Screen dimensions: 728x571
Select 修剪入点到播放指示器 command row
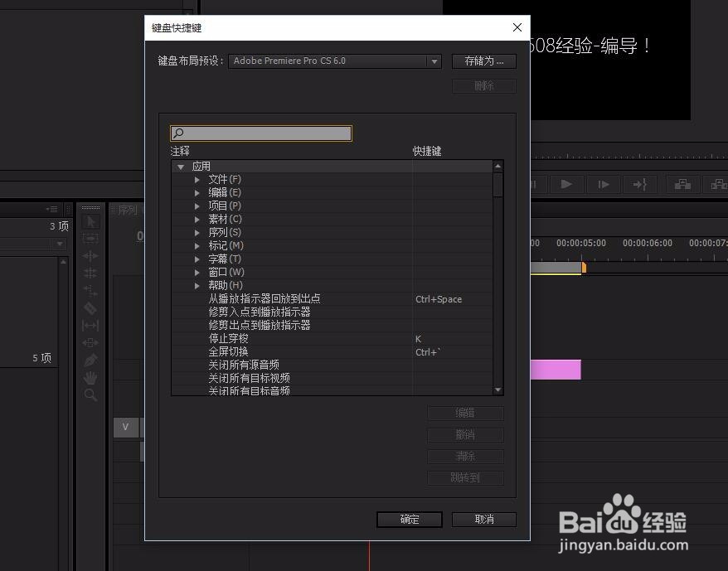point(332,312)
